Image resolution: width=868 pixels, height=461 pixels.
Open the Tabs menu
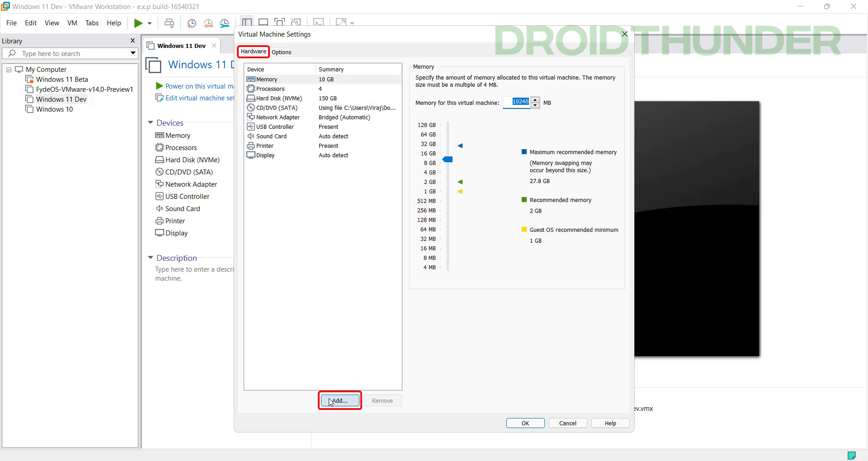(x=92, y=23)
